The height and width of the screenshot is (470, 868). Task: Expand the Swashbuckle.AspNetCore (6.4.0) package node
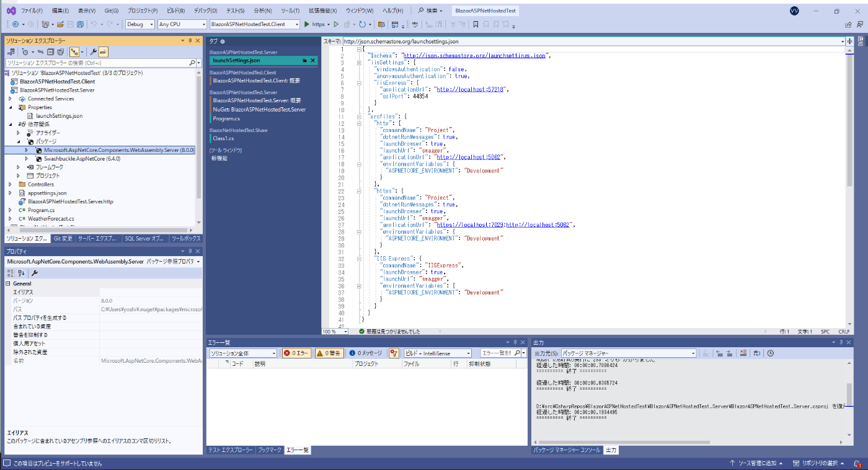click(26, 159)
